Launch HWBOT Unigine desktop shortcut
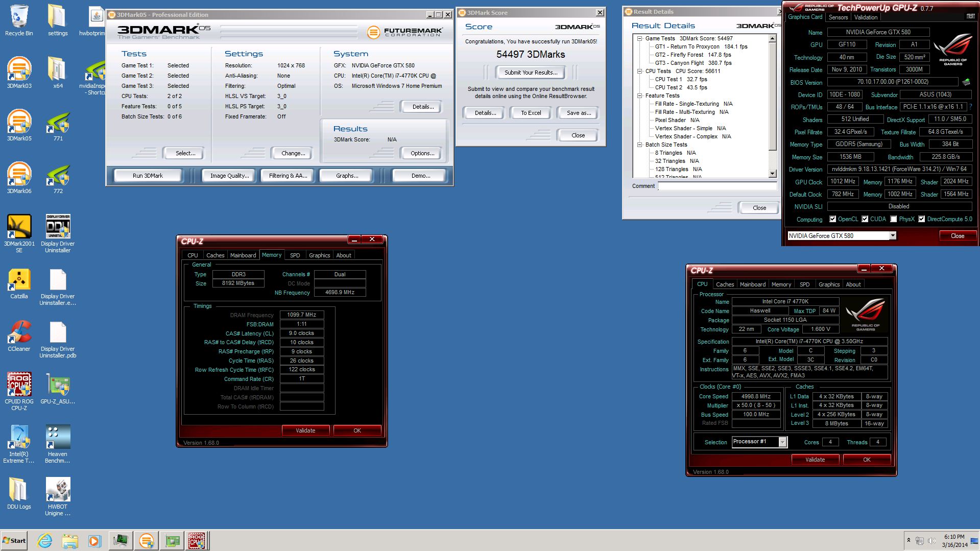The width and height of the screenshot is (980, 551). (58, 496)
